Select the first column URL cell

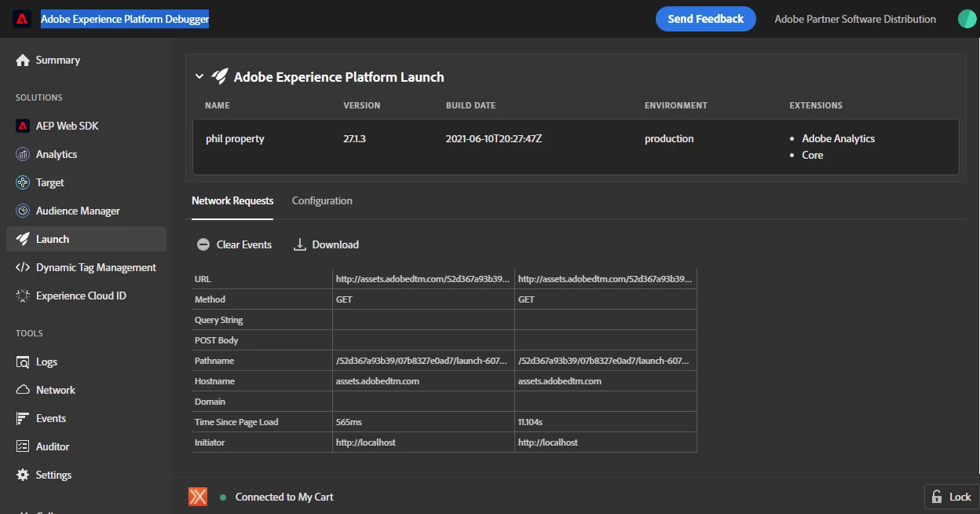coord(423,279)
